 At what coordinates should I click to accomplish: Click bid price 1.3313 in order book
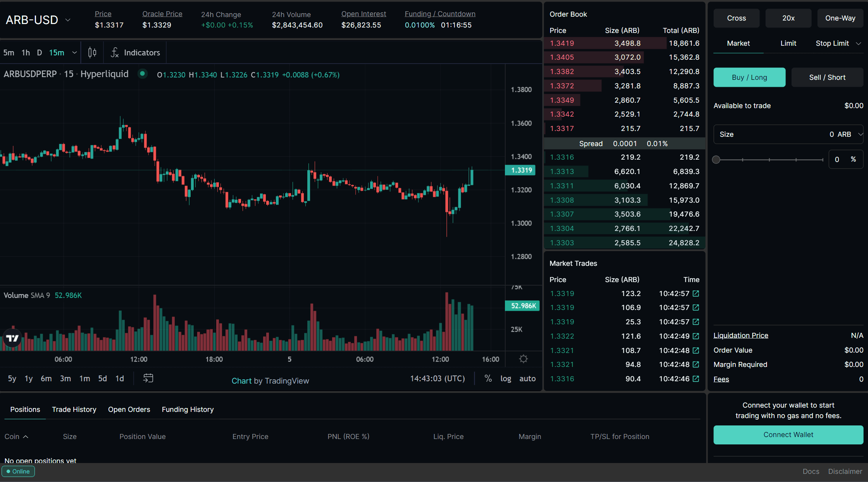[x=562, y=171]
